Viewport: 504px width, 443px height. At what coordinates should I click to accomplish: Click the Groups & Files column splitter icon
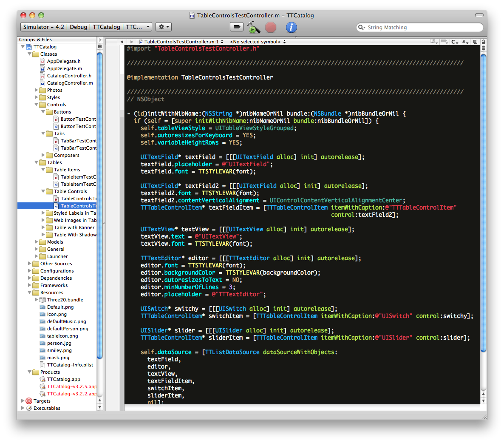(x=99, y=40)
